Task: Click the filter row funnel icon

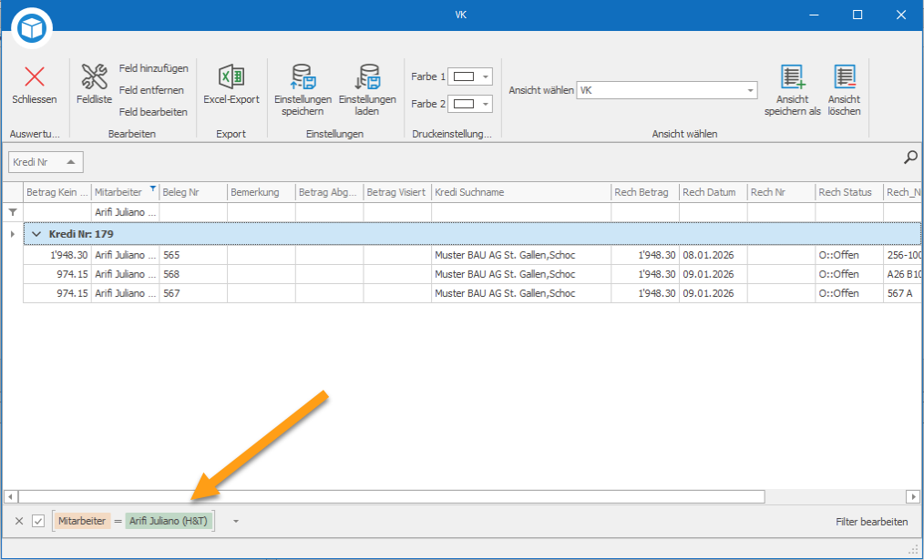Action: click(x=13, y=212)
